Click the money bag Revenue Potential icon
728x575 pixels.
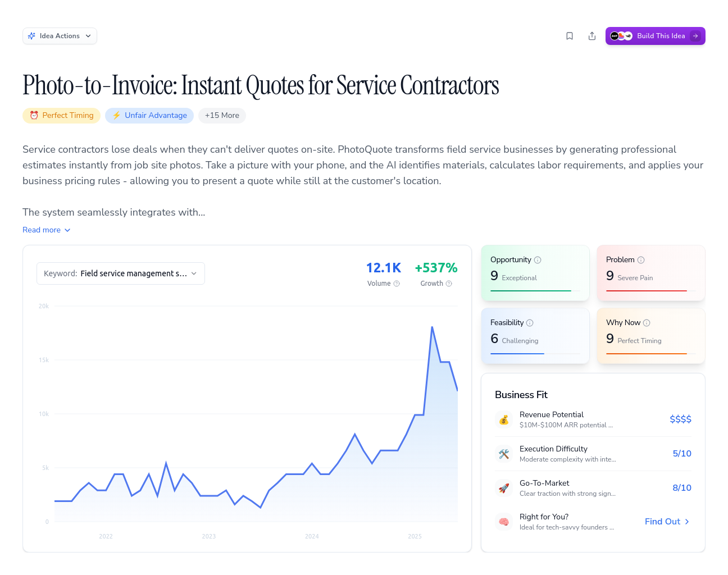[x=504, y=419]
